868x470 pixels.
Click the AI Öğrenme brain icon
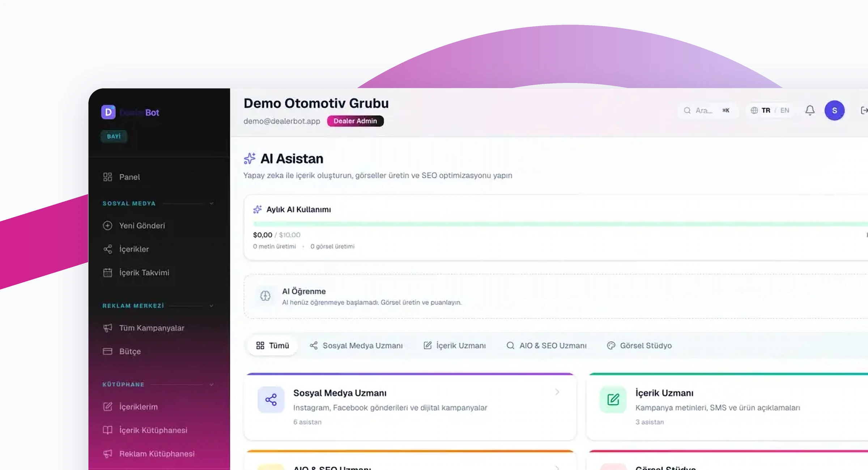pyautogui.click(x=265, y=296)
